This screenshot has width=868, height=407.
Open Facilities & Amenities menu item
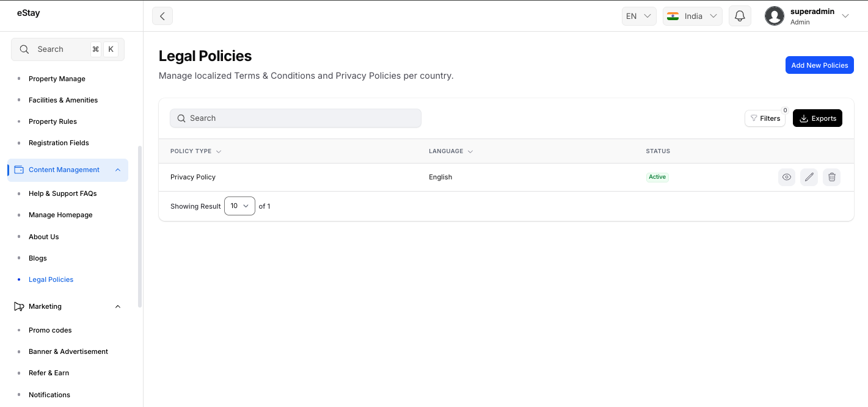63,100
